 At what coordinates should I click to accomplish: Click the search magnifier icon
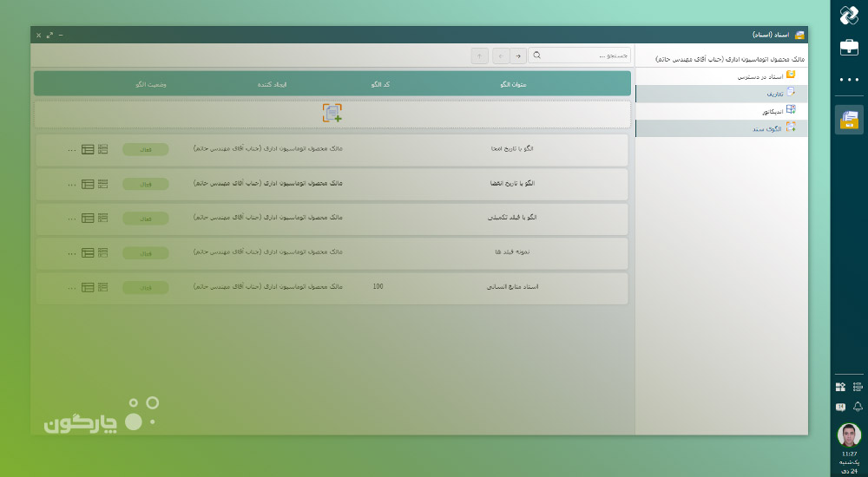pos(537,56)
